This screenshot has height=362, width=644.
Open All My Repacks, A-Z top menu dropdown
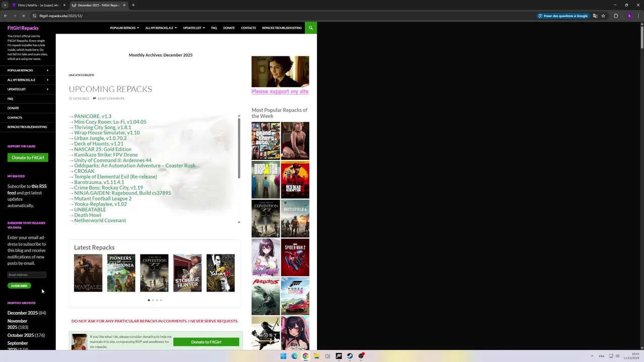pyautogui.click(x=161, y=28)
